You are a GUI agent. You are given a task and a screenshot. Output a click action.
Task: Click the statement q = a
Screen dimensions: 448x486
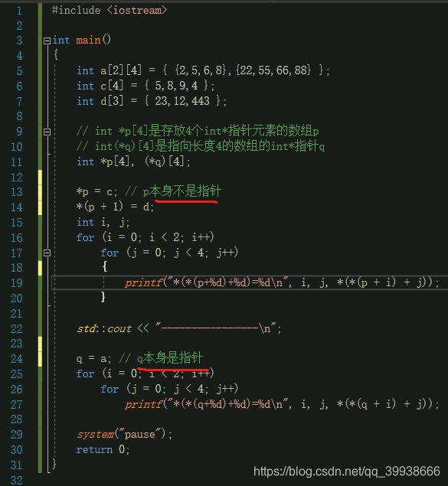93,359
